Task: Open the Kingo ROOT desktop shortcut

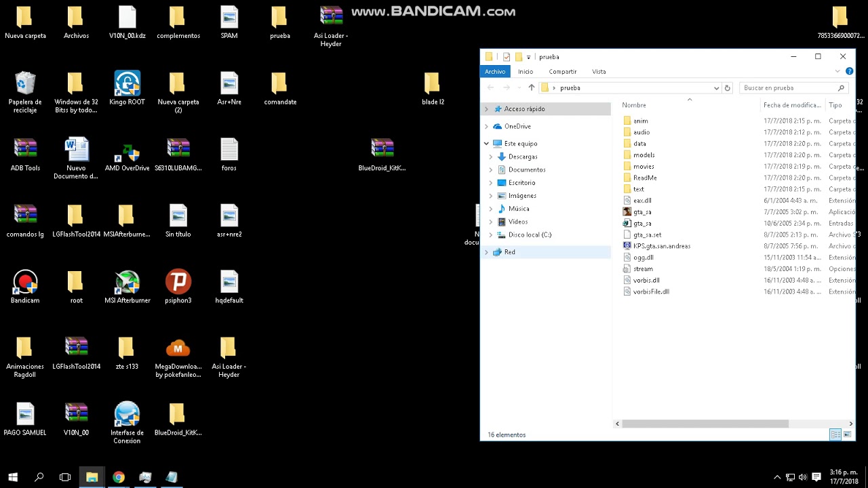Action: [127, 89]
